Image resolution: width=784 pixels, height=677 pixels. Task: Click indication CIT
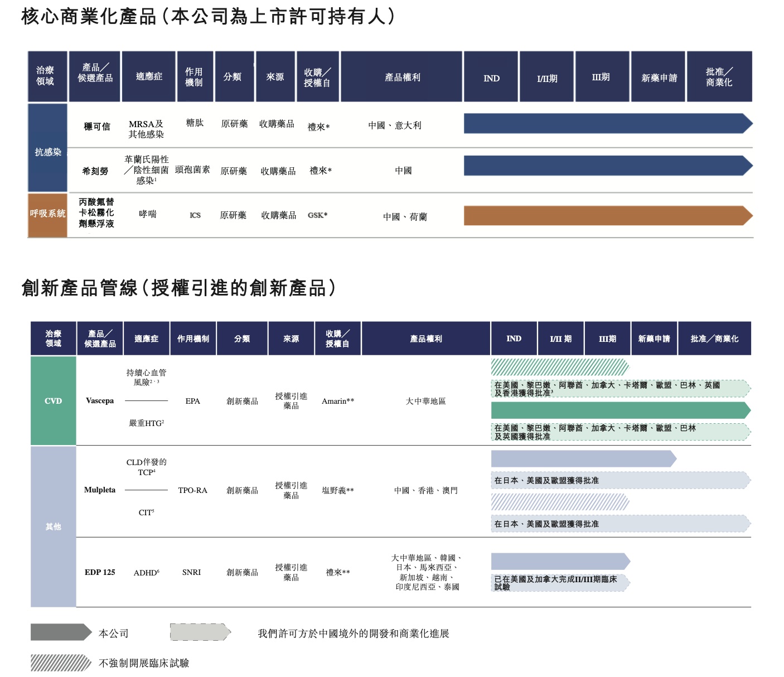(x=146, y=512)
